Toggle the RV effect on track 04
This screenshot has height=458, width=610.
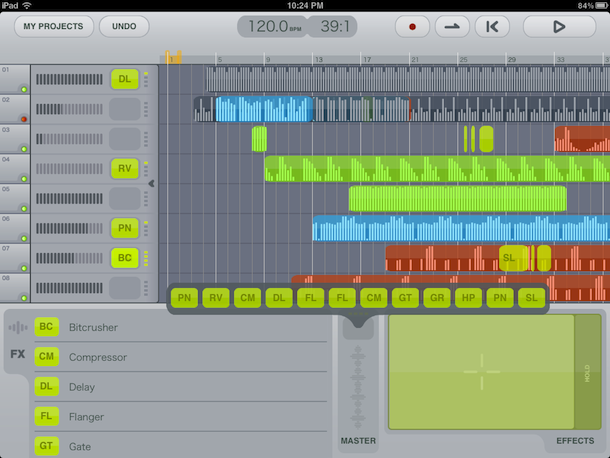tap(124, 169)
